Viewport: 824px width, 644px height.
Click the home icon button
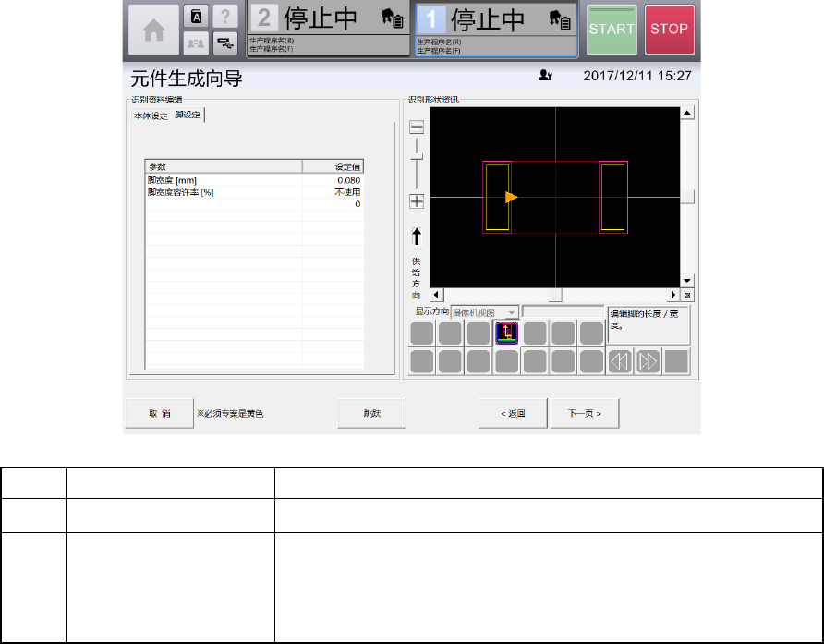152,30
